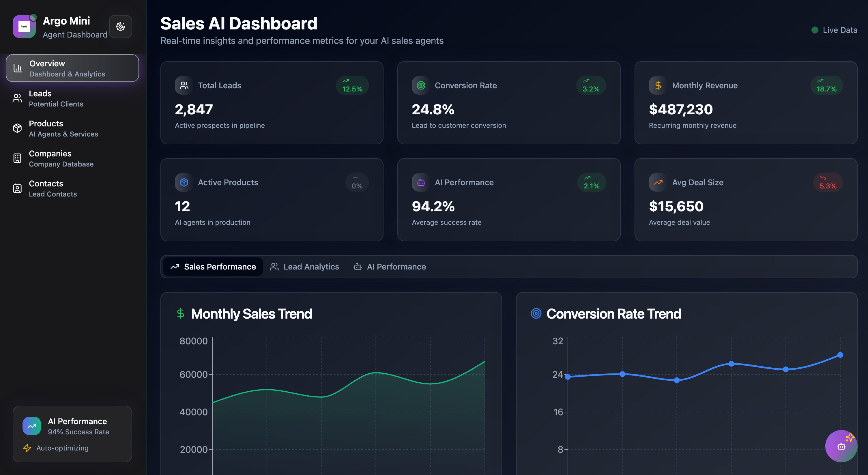868x475 pixels.
Task: Click the 5.3% red change badge
Action: tap(828, 182)
